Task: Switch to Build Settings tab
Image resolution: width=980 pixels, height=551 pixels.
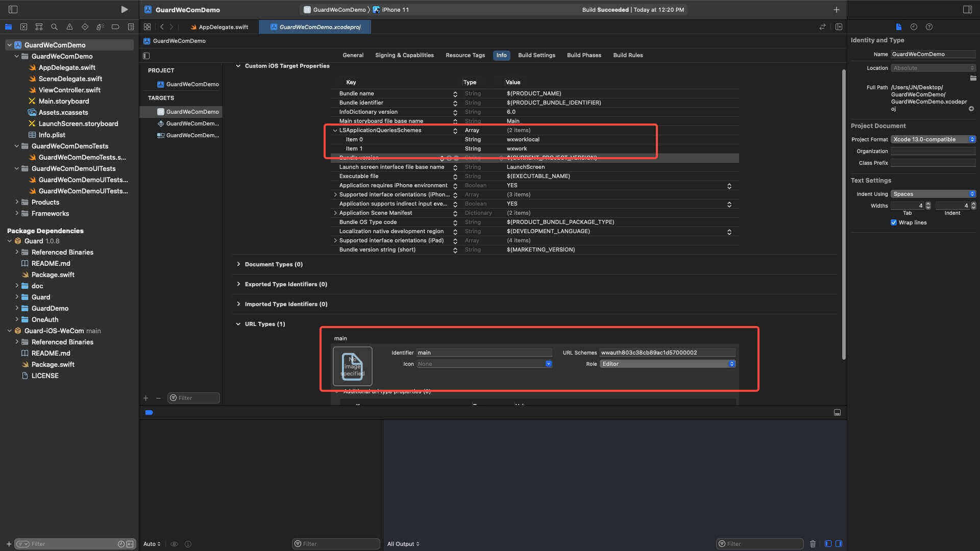Action: [536, 55]
